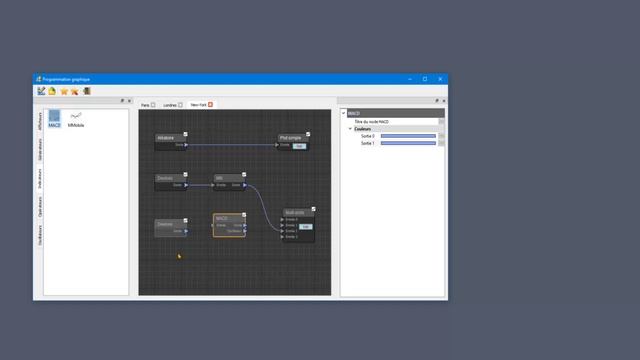Select the Couleurs label

pyautogui.click(x=362, y=129)
